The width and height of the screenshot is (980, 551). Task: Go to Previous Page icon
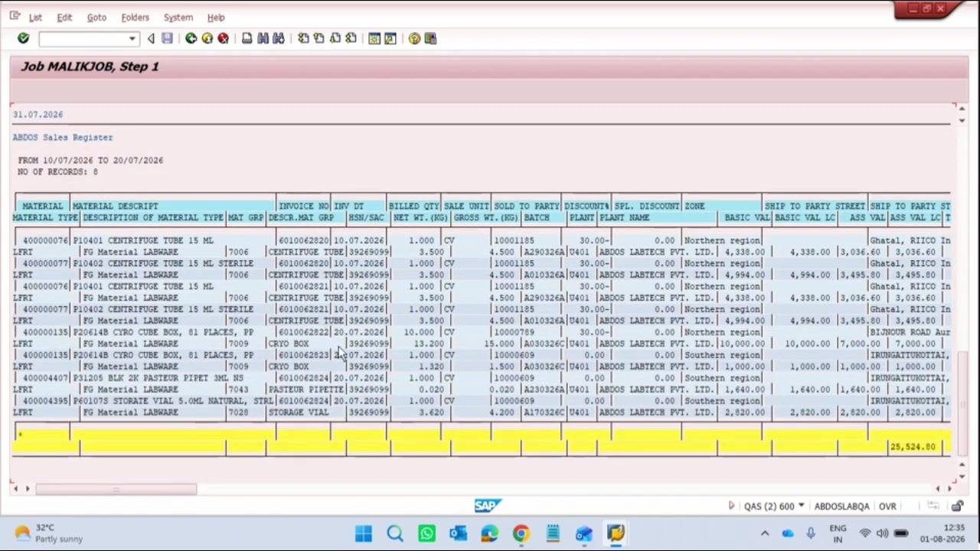319,38
